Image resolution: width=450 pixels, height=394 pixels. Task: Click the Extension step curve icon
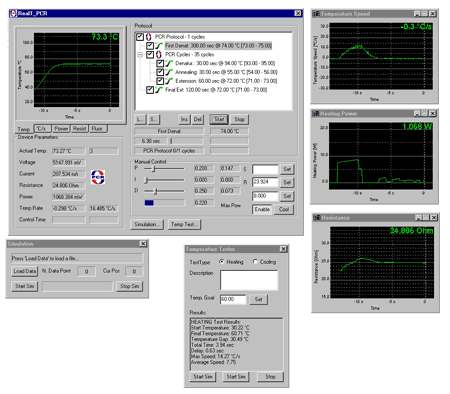(x=169, y=81)
